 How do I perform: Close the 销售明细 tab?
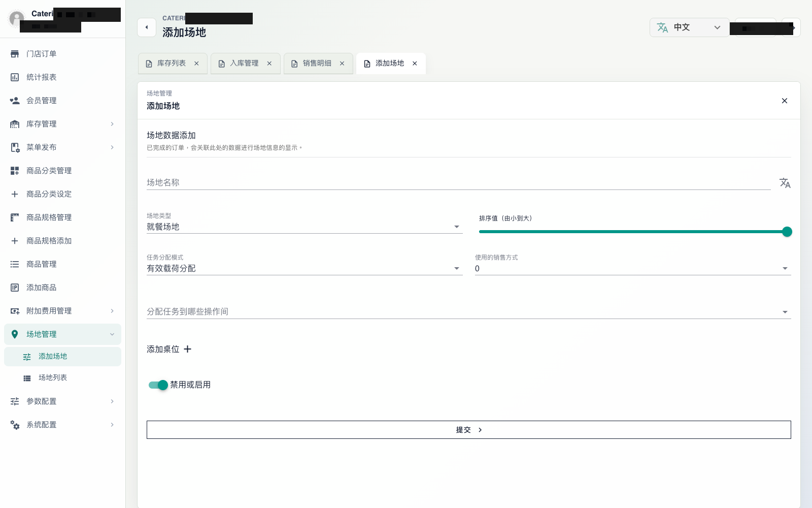point(342,63)
